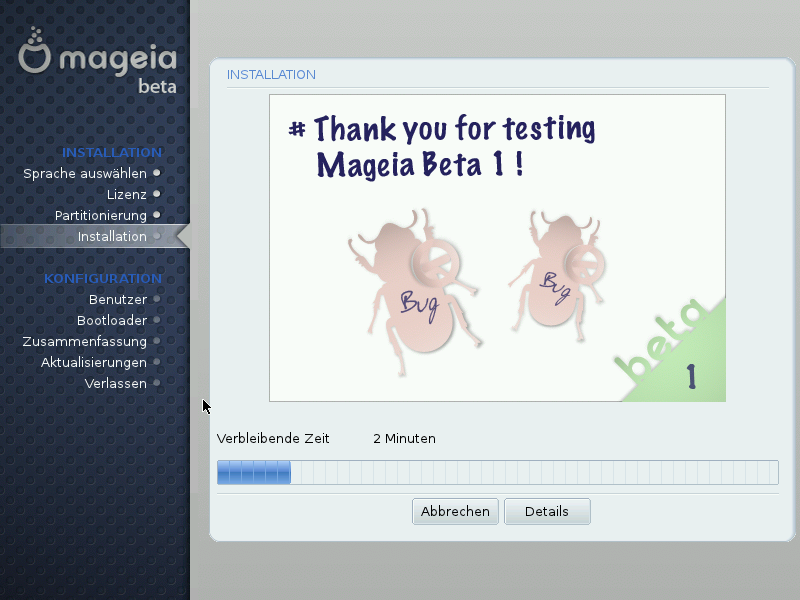800x600 pixels.
Task: Select the Lizenz step
Action: 127,194
